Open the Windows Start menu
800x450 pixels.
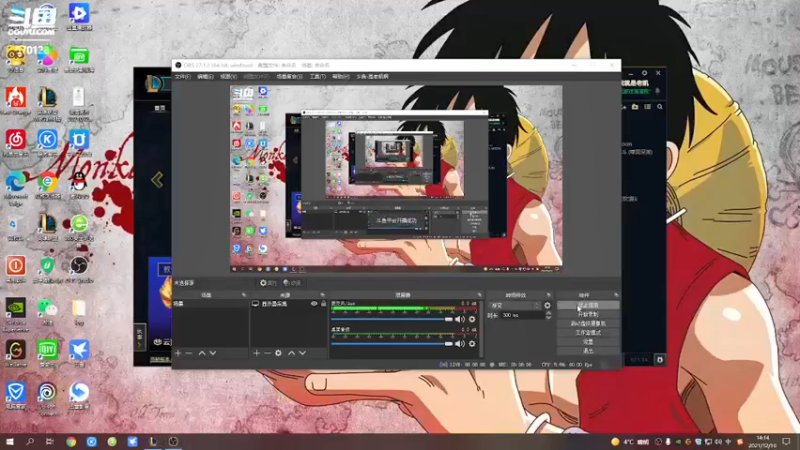point(9,441)
